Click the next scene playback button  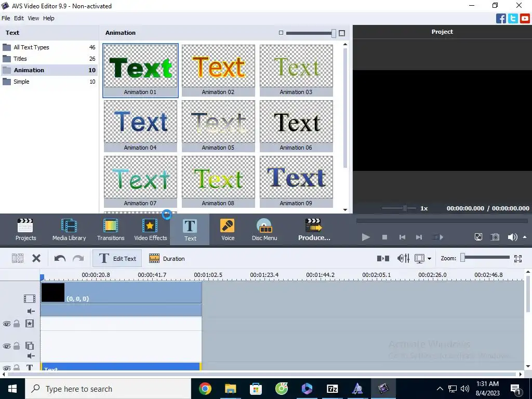pos(437,237)
